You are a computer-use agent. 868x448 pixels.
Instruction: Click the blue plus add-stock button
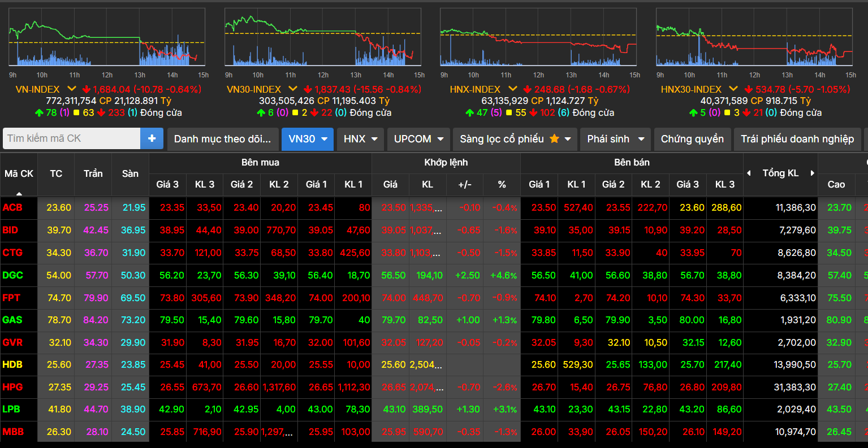click(x=152, y=138)
